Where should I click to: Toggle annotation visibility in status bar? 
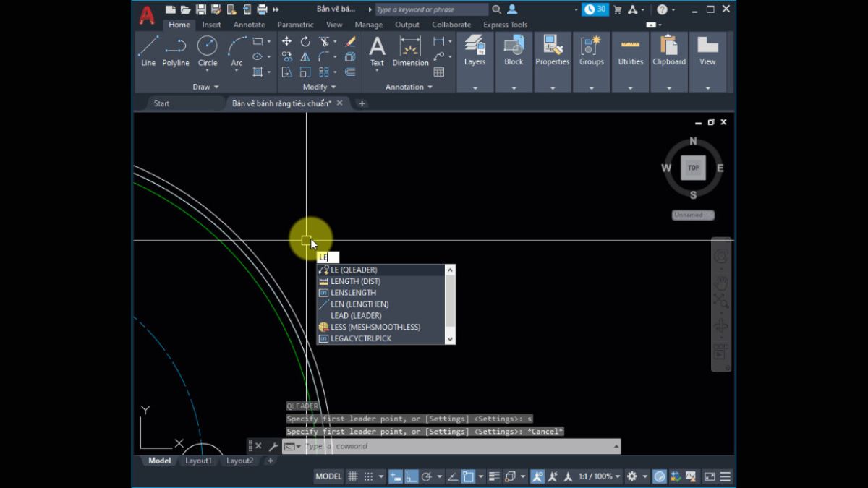click(537, 476)
